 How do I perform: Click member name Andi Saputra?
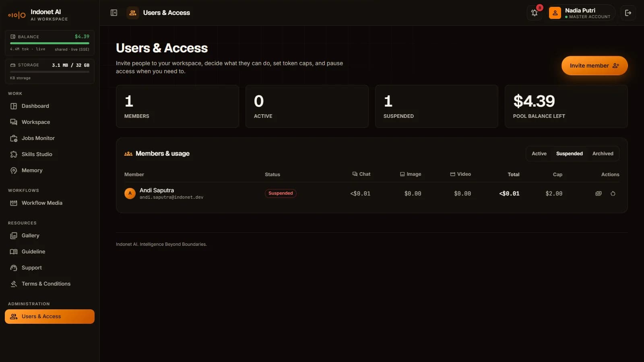point(157,190)
